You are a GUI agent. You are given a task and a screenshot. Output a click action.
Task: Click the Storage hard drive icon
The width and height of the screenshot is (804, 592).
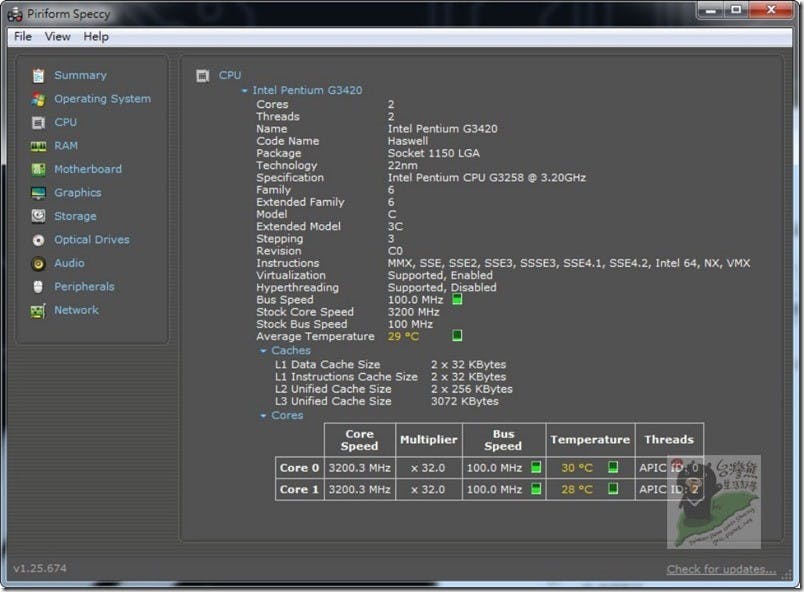[38, 216]
